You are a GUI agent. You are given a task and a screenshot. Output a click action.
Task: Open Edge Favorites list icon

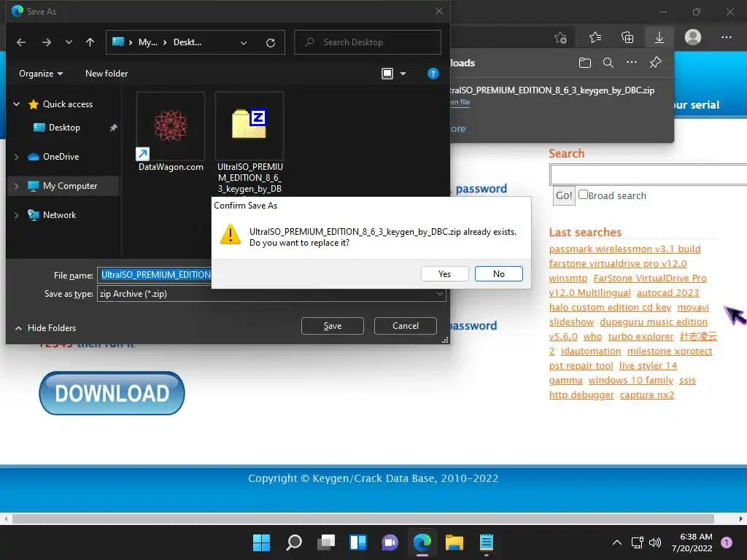click(x=595, y=37)
